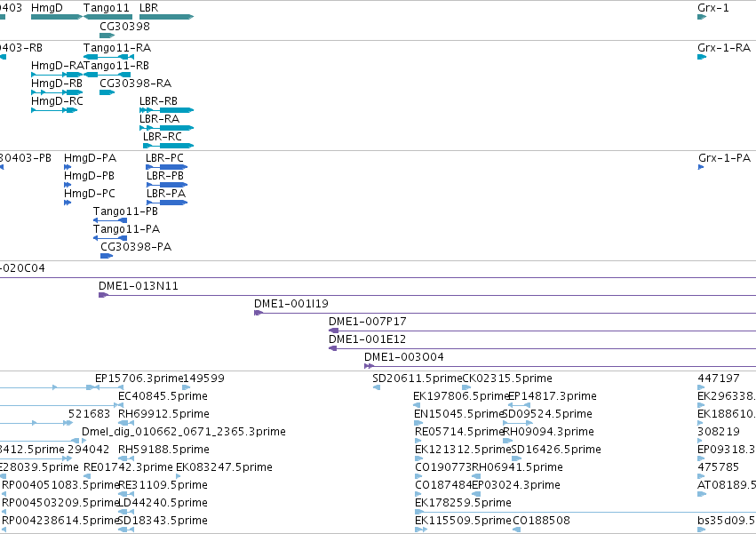Click the EK197806.5prime EST label
The image size is (756, 534).
pos(461,396)
